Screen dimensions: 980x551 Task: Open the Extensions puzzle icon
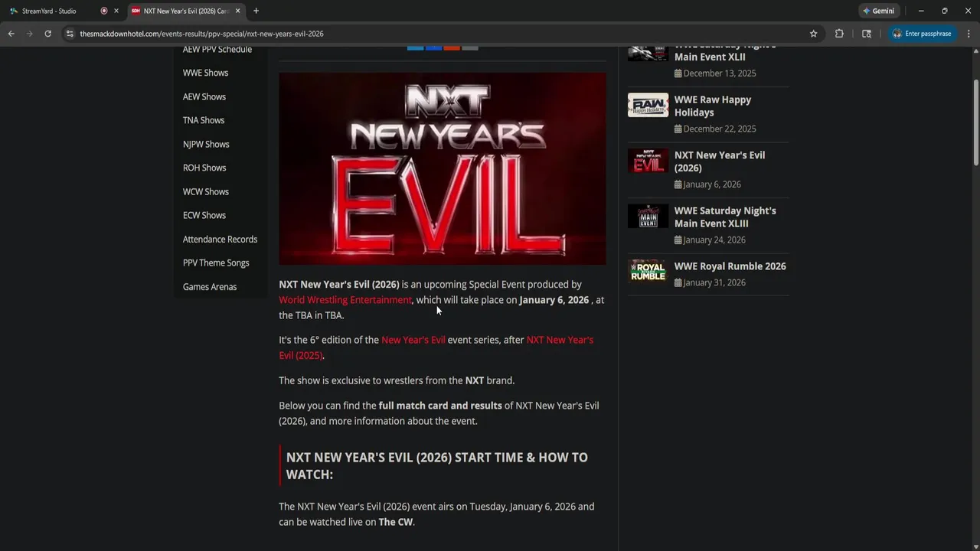click(839, 34)
